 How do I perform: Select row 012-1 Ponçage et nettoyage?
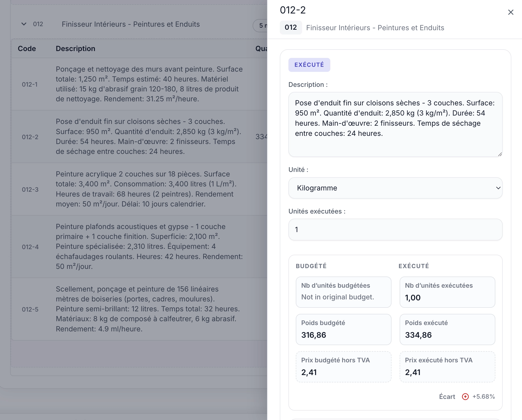(149, 84)
